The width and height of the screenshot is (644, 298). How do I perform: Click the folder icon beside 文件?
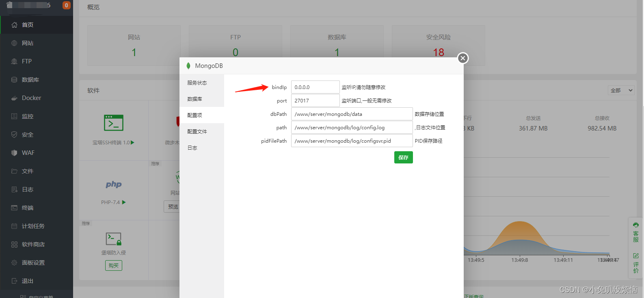tap(14, 171)
